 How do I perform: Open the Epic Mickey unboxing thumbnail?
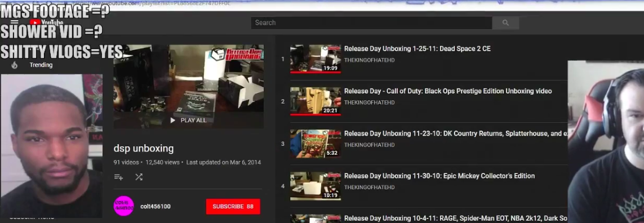point(316,186)
